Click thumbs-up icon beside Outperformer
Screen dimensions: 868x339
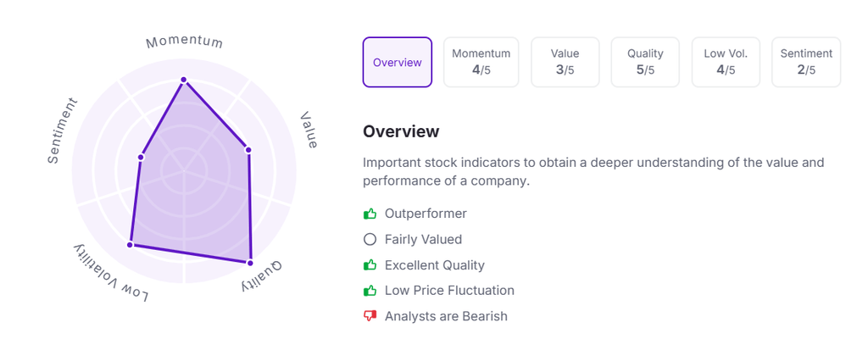[370, 214]
